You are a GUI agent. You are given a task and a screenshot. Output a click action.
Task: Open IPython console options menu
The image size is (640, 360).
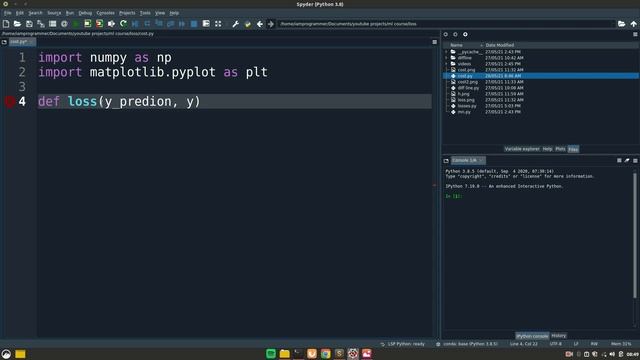[x=636, y=161]
